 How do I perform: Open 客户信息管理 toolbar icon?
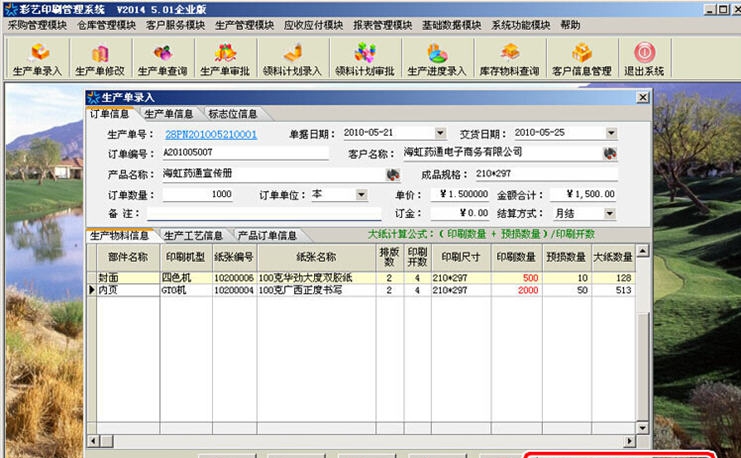582,59
